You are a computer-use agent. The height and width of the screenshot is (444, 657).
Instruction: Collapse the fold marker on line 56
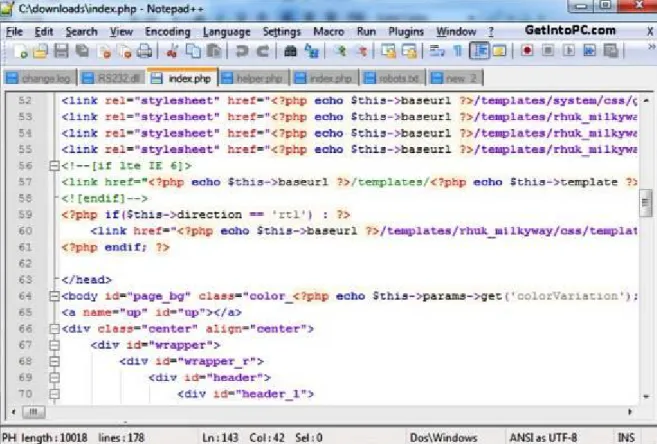click(54, 166)
